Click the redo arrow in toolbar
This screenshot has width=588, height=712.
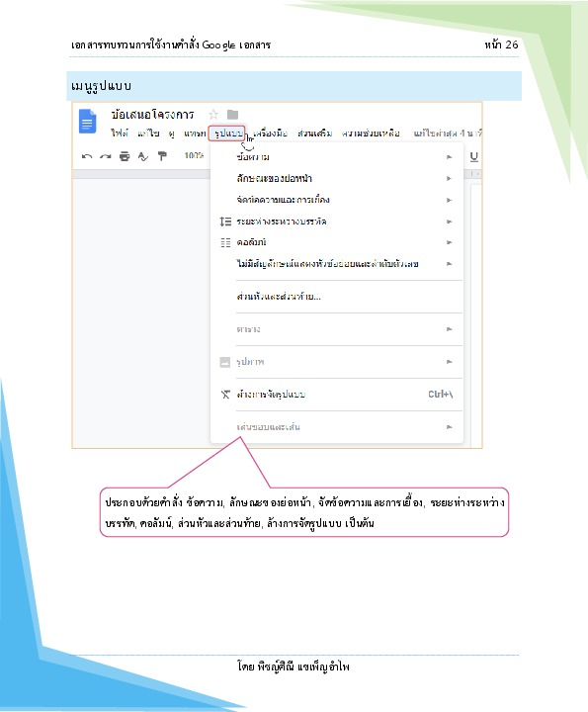click(106, 156)
